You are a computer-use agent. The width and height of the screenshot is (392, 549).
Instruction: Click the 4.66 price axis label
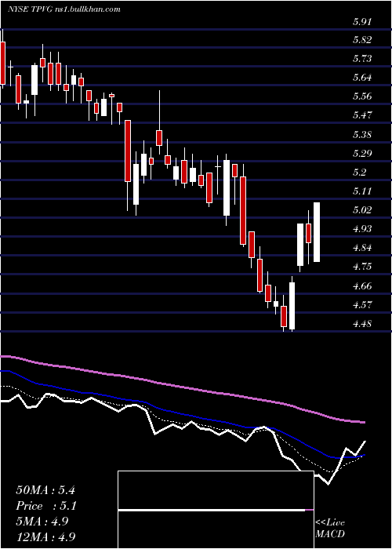pos(361,286)
